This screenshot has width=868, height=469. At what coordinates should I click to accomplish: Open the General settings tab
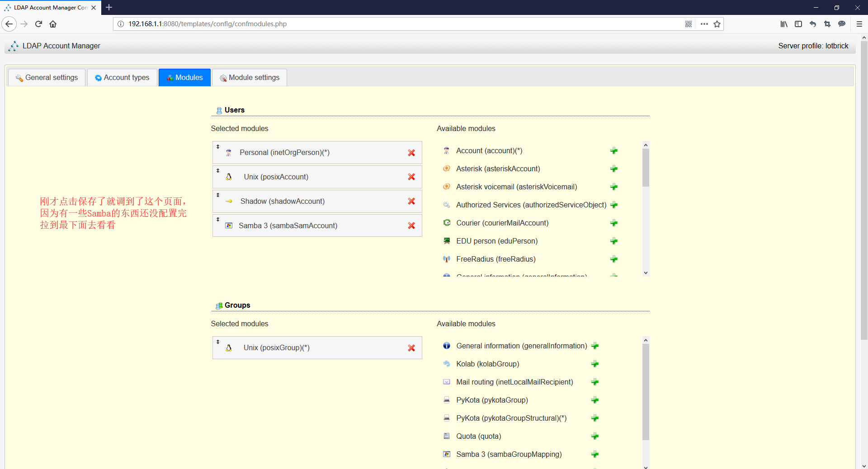47,77
